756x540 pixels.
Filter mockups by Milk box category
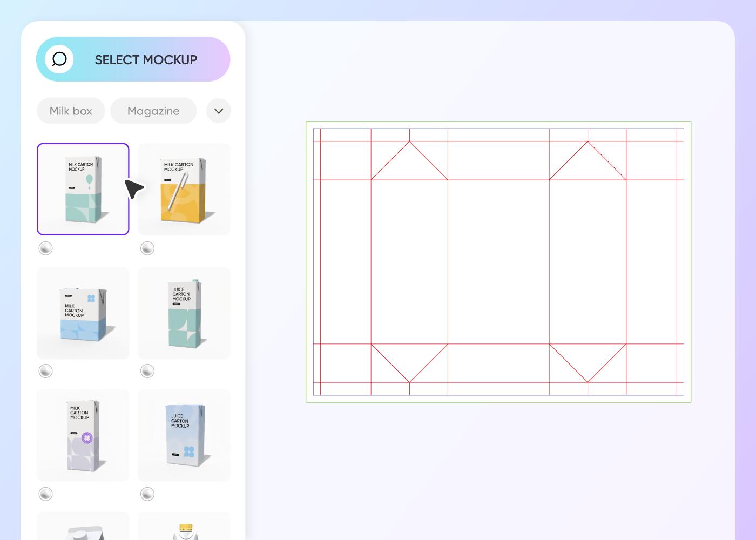point(70,111)
